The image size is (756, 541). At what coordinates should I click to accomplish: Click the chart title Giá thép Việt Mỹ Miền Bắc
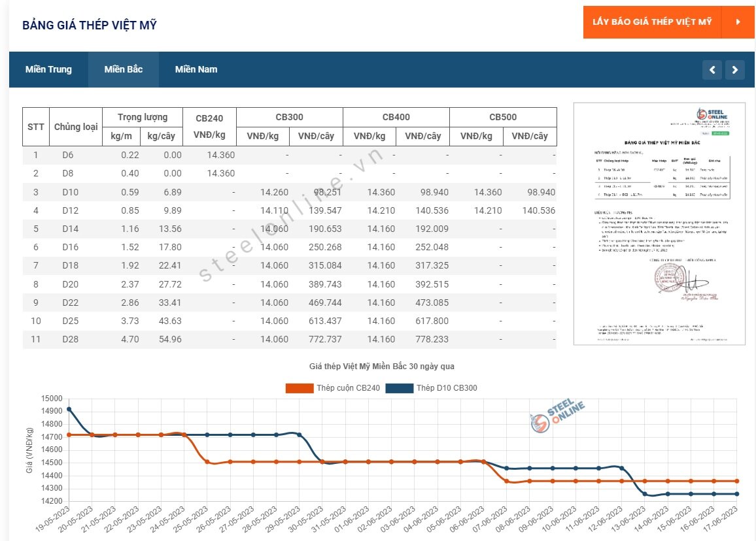(382, 367)
